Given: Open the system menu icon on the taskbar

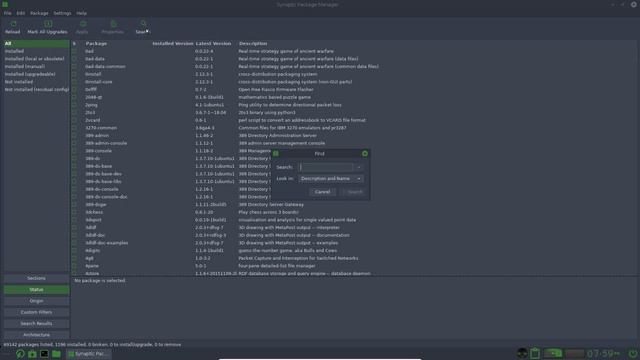Looking at the screenshot, I should [x=20, y=354].
